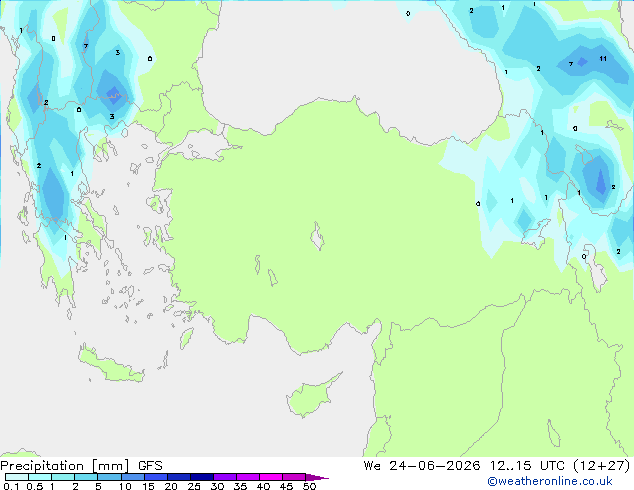Click the 45–50 mm legend swatch

tap(294, 477)
